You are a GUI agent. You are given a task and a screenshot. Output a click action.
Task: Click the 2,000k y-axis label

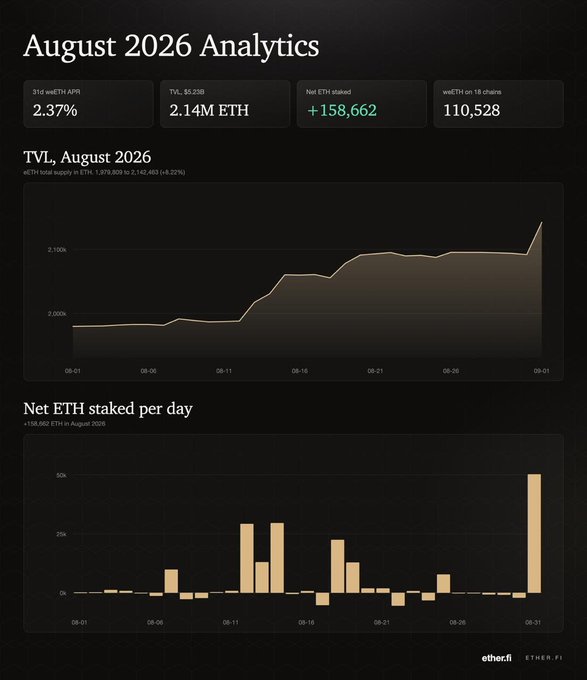click(x=57, y=314)
